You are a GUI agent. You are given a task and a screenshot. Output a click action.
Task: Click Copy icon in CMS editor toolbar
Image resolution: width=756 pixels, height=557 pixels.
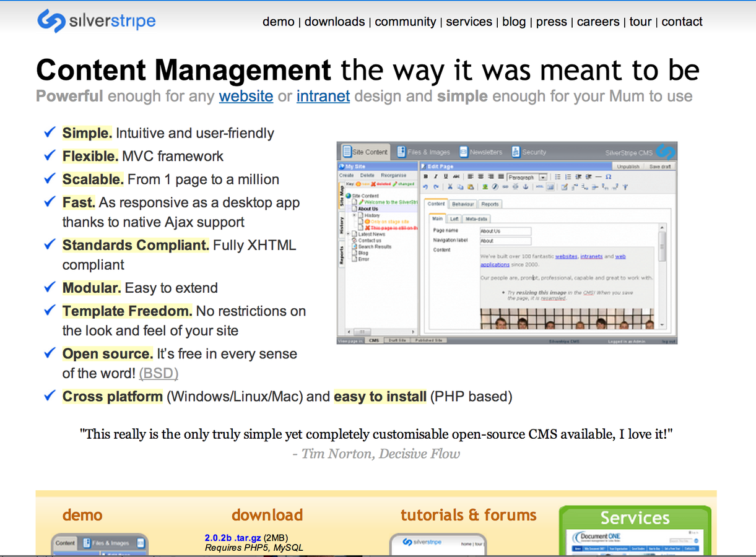[x=460, y=187]
